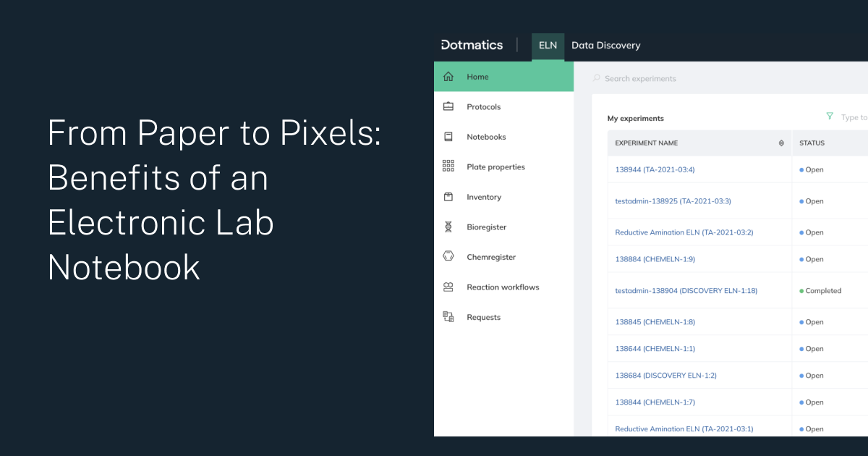Click the green filter funnel icon
Screen dimensions: 868x456
tap(830, 116)
